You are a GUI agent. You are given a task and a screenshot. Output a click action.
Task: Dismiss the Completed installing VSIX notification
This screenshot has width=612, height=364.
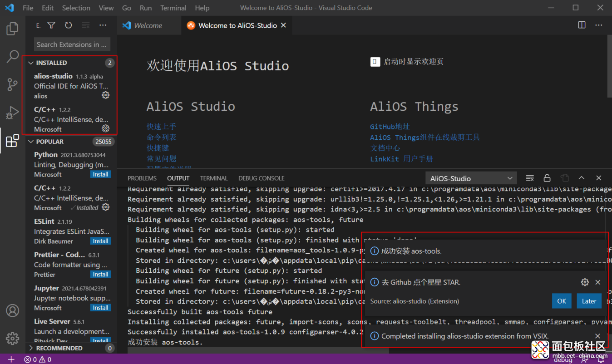[x=598, y=336]
